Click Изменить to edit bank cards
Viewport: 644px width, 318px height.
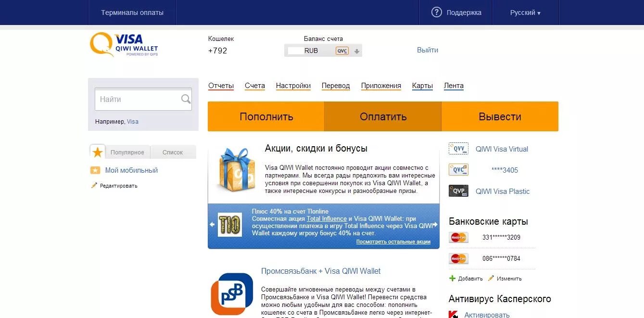509,279
